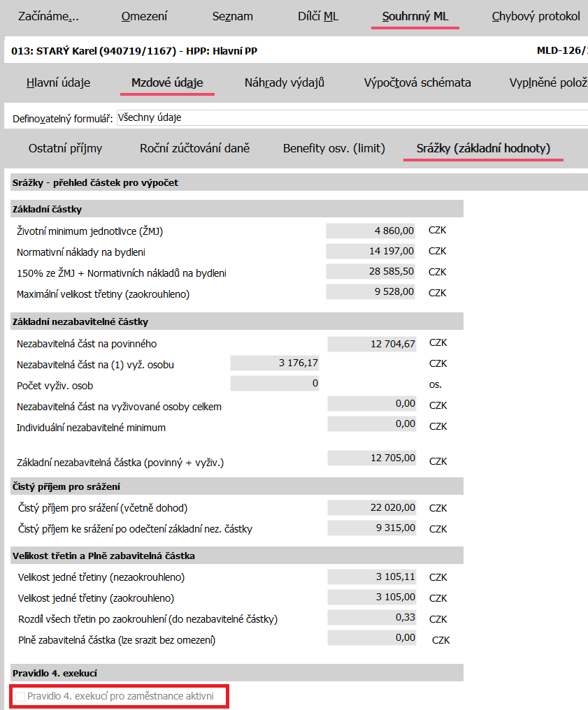Image resolution: width=588 pixels, height=710 pixels.
Task: Open the Začínáme... tab
Action: pyautogui.click(x=48, y=16)
